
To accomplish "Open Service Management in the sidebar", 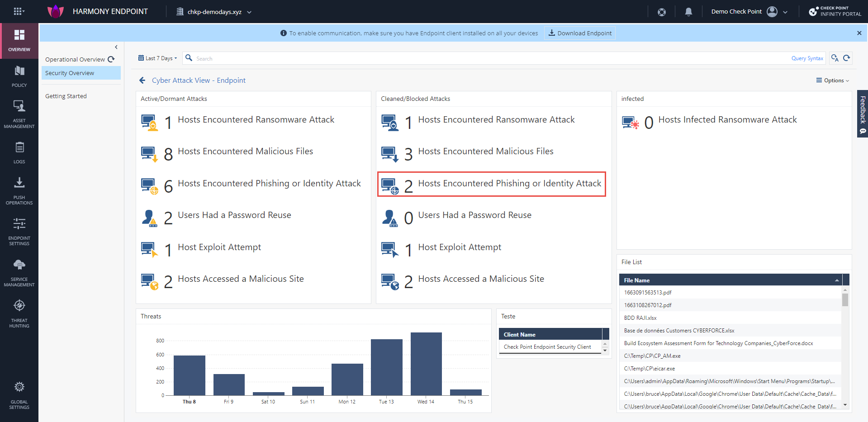I will [19, 273].
